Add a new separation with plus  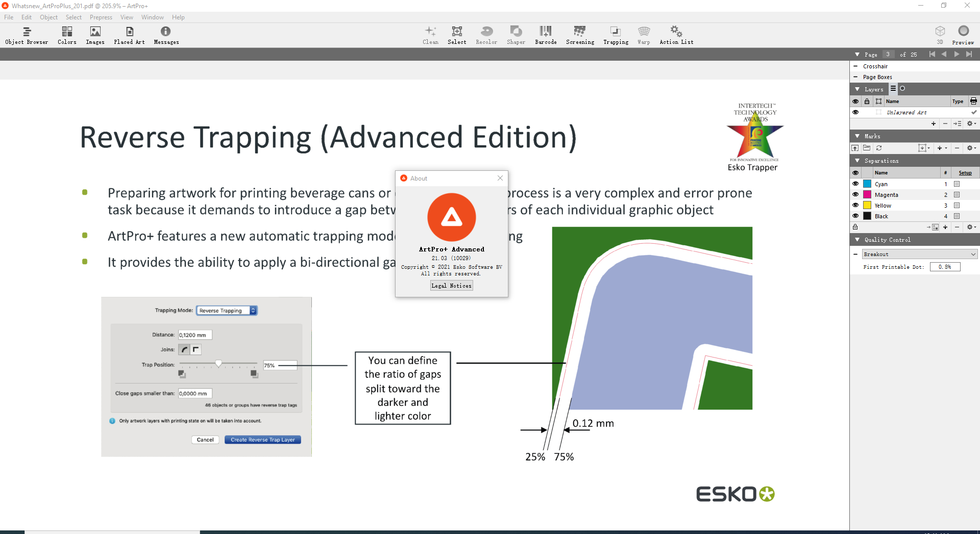(945, 227)
